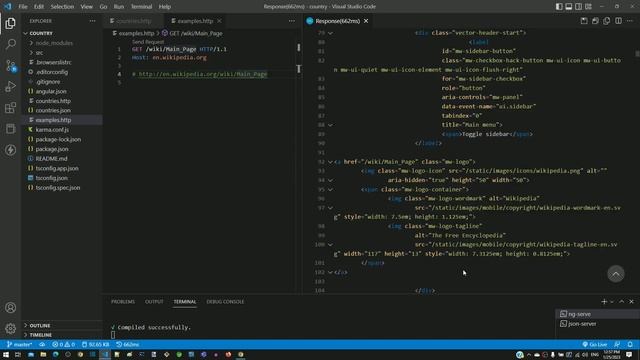
Task: Expand the OUTLINE section
Action: click(x=61, y=325)
